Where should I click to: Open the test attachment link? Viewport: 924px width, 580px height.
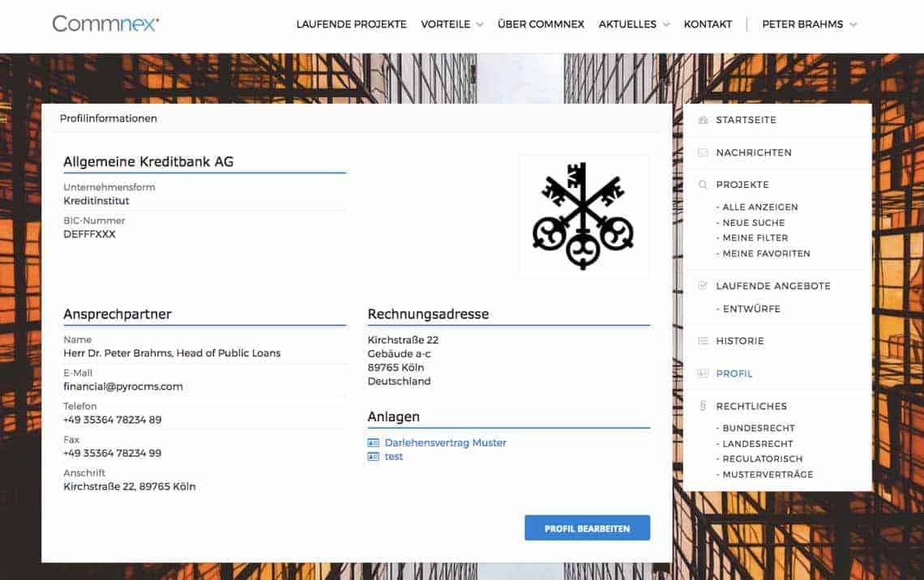click(394, 457)
